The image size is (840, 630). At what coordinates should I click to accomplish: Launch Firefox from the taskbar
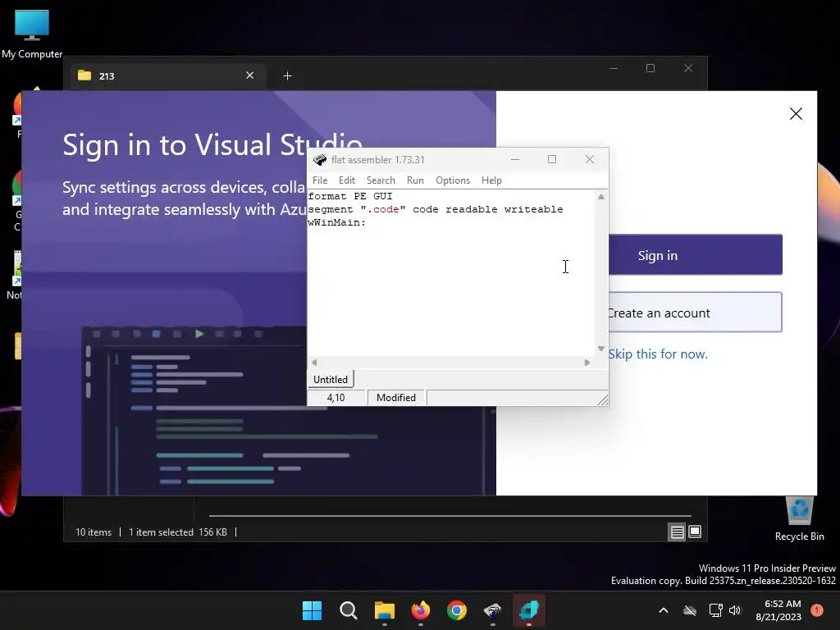coord(421,610)
